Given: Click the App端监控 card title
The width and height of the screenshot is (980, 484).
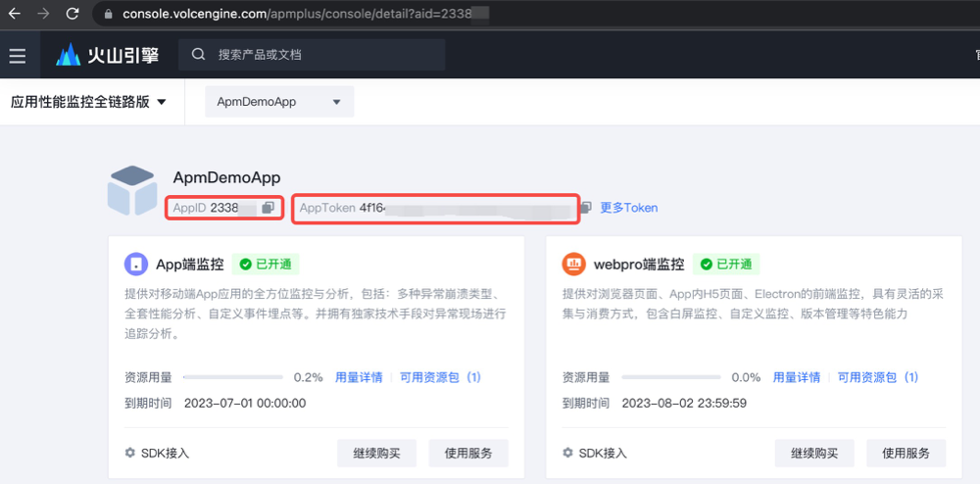Looking at the screenshot, I should [189, 265].
